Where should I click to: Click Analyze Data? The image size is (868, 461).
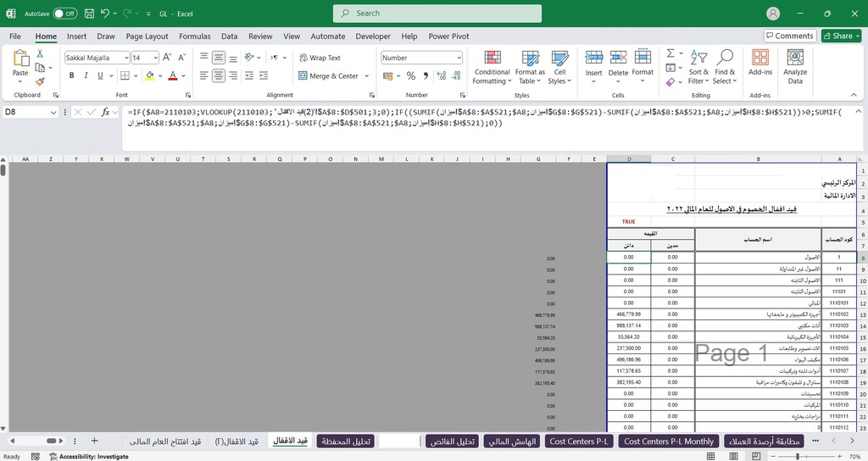pyautogui.click(x=795, y=66)
